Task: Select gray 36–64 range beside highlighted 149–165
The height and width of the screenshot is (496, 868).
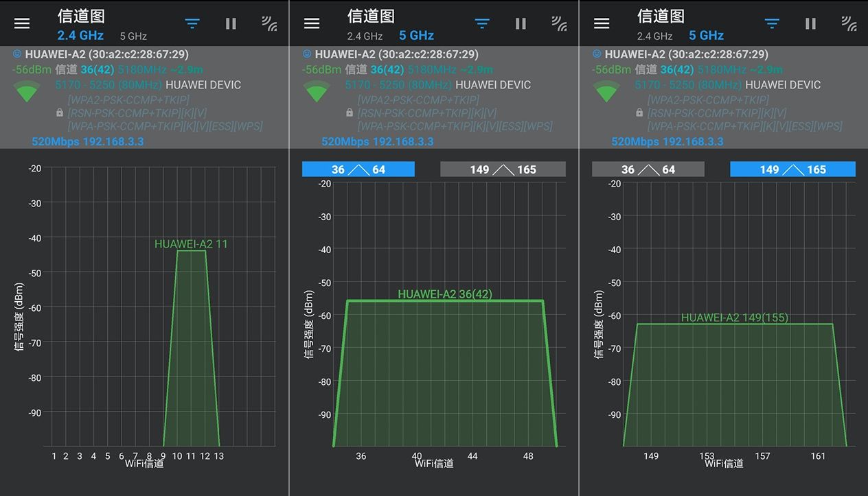Action: click(x=648, y=169)
